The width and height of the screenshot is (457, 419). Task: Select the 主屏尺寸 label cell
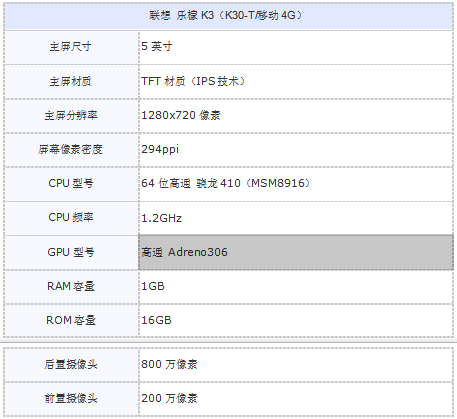71,47
